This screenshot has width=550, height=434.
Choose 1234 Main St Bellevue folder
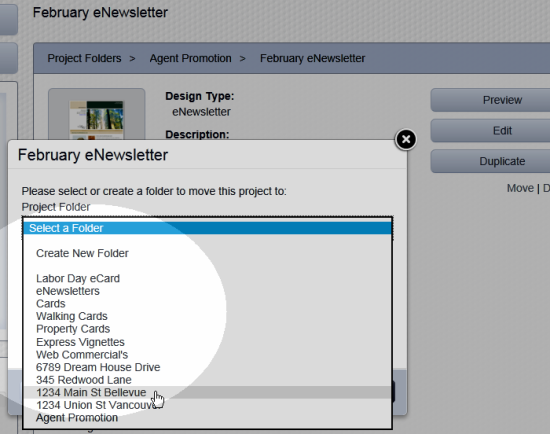(x=207, y=393)
